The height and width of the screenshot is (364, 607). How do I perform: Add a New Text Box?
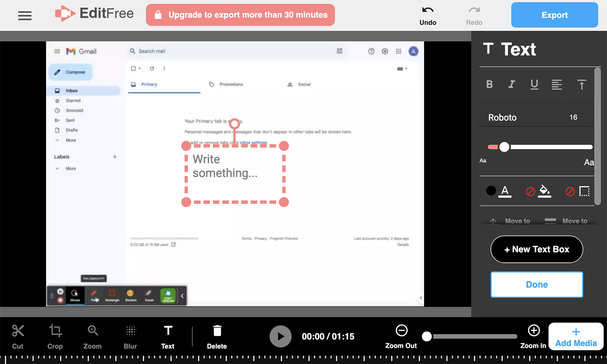tap(537, 249)
